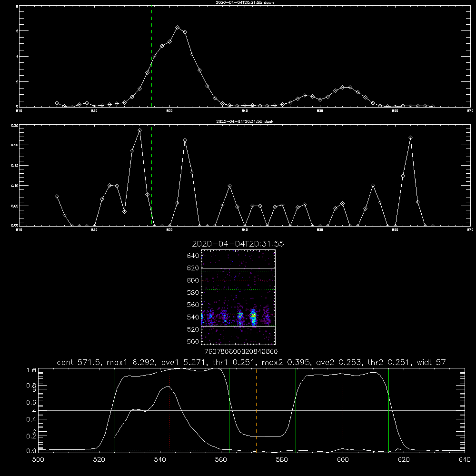Click the 0.4 y-axis label on bottom plot
Screen dimensions: 476x476
(x=31, y=419)
